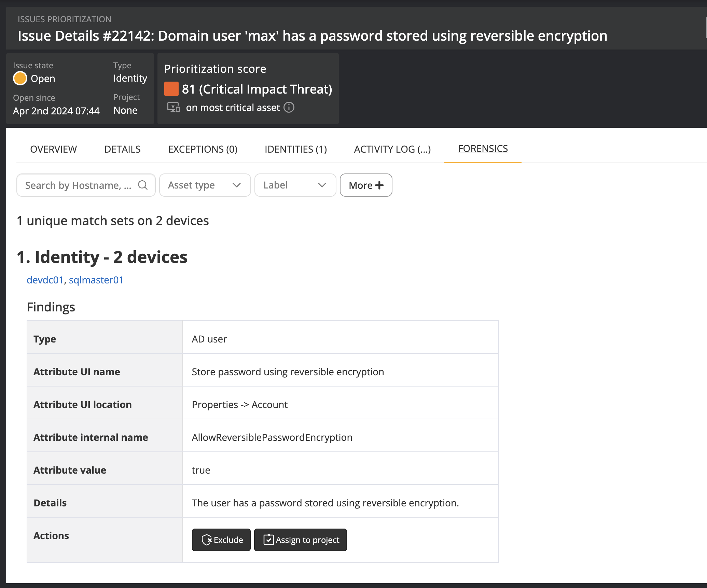Image resolution: width=707 pixels, height=588 pixels.
Task: Click the critical asset monitor icon
Action: point(174,108)
